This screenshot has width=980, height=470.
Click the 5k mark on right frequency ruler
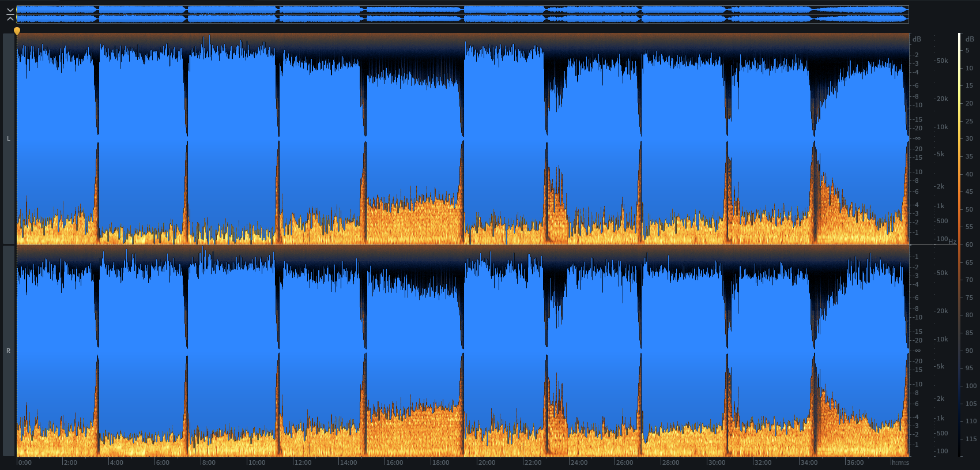tap(940, 366)
